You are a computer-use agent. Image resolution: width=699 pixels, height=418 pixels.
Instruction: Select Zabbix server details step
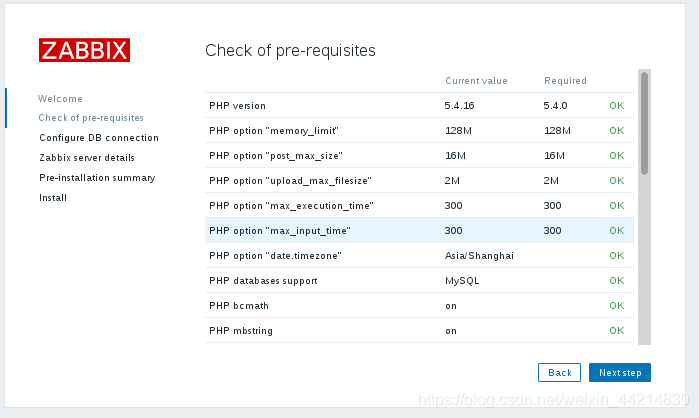click(87, 158)
